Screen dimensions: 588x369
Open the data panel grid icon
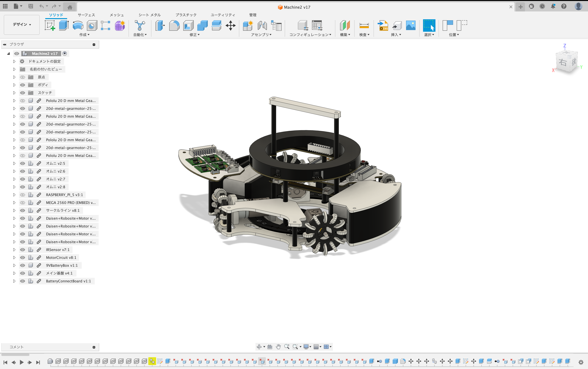(5, 6)
